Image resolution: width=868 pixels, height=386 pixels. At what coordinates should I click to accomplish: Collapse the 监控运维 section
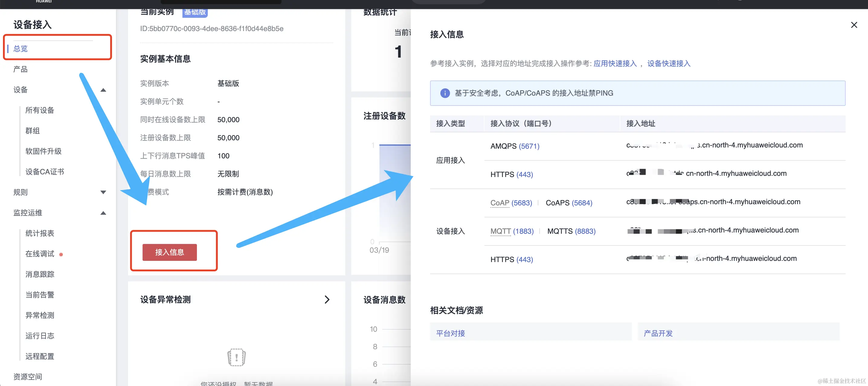[103, 213]
